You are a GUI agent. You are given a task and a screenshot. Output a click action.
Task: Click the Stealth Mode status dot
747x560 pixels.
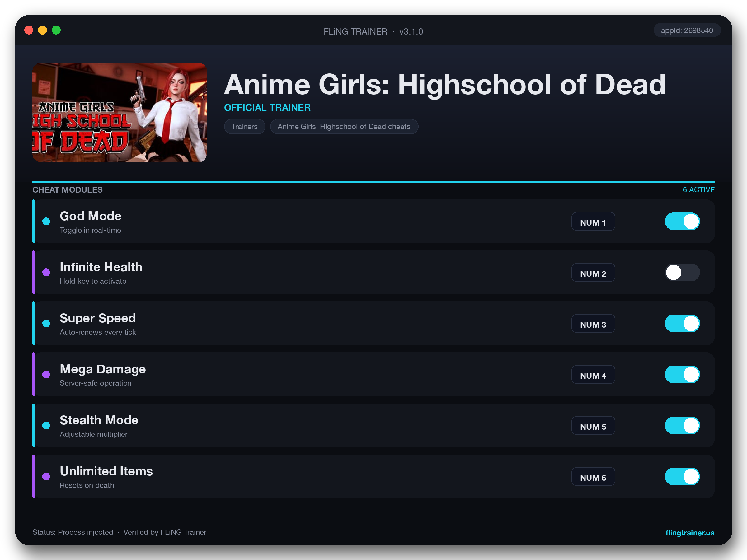coord(46,425)
